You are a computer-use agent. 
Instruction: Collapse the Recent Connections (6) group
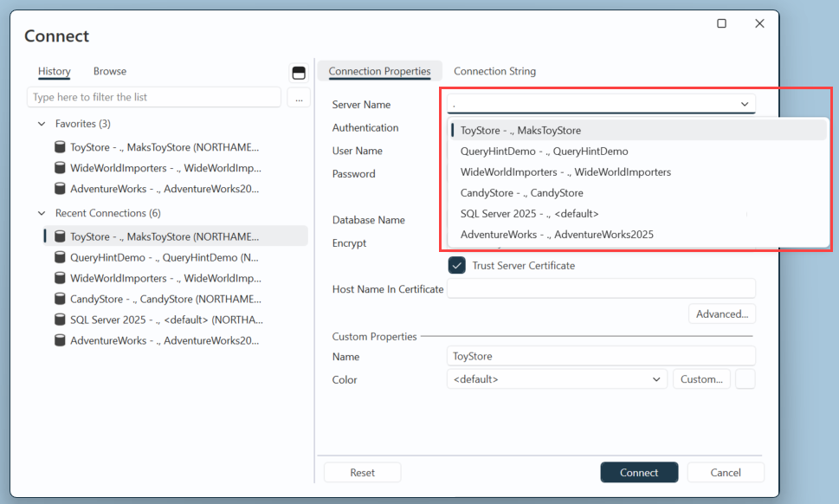pos(42,213)
